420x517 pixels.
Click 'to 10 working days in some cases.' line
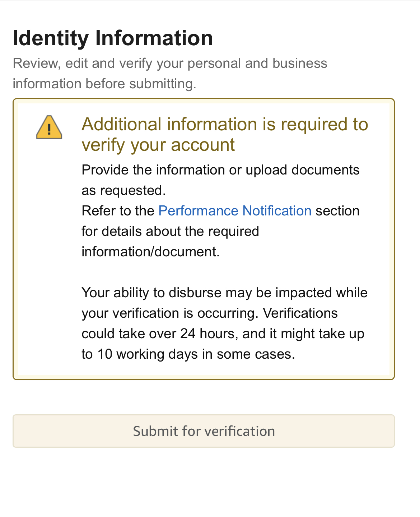[188, 354]
